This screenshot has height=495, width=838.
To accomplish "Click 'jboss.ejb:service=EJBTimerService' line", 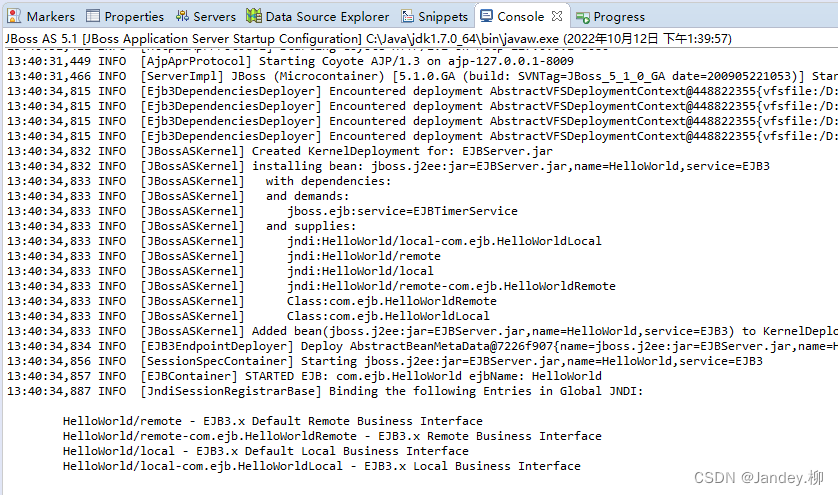I will pyautogui.click(x=262, y=211).
